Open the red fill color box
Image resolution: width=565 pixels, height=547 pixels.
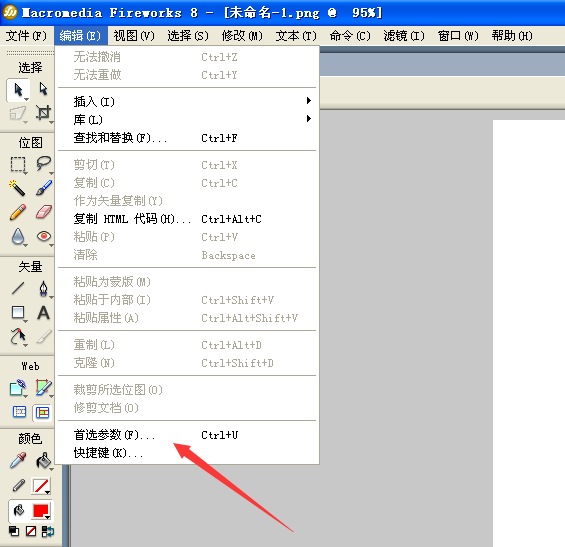tap(41, 511)
